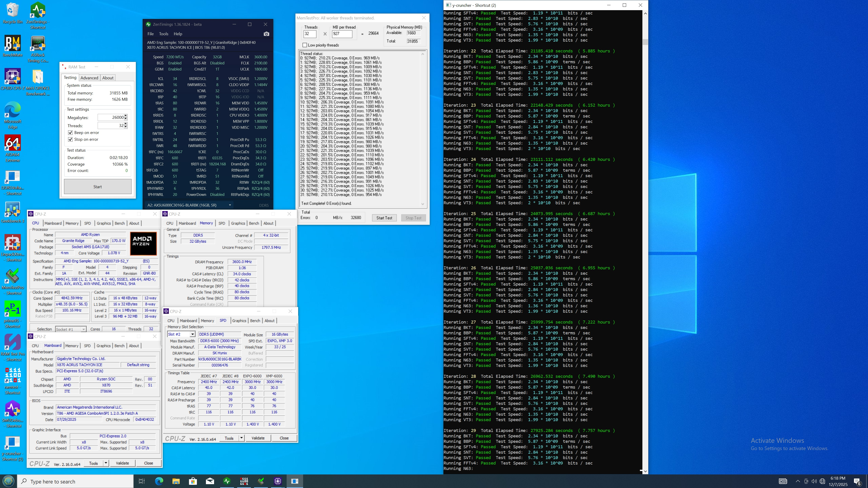Open the Recycle Bin desktop icon
The image size is (868, 488).
coord(12,13)
